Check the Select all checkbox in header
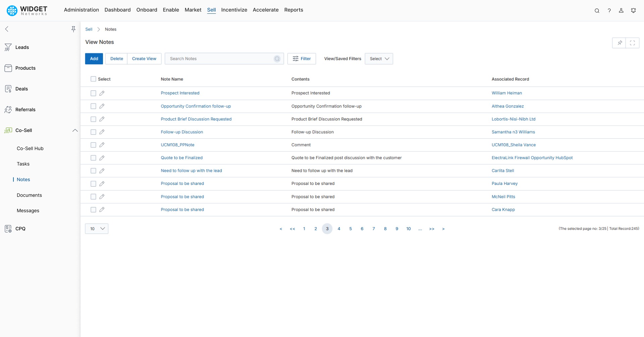 [x=93, y=79]
